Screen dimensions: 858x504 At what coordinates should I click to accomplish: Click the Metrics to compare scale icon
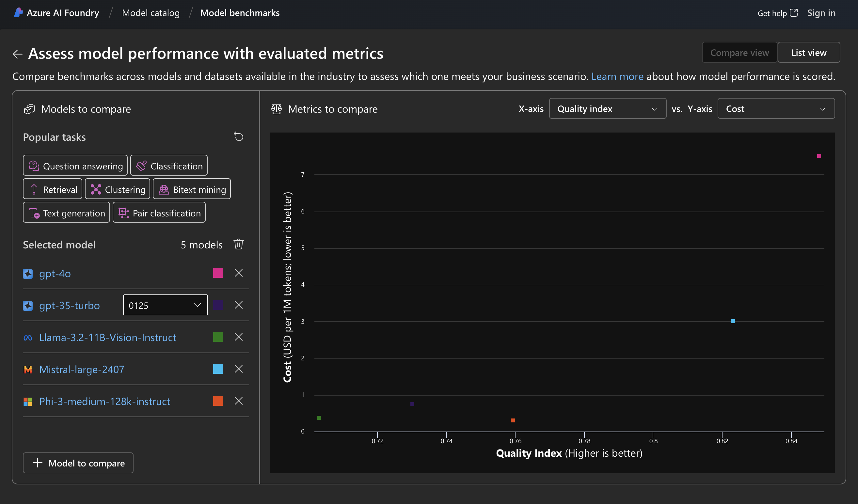[276, 109]
